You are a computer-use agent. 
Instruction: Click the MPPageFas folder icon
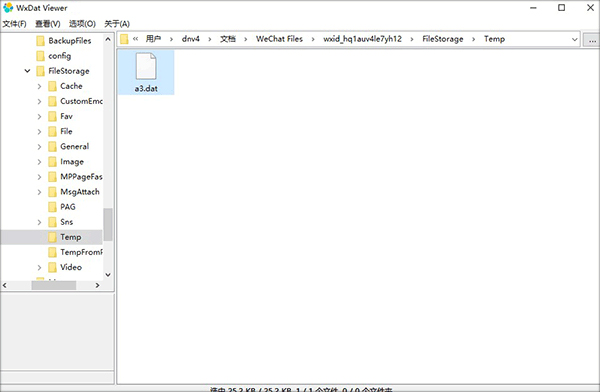click(52, 176)
